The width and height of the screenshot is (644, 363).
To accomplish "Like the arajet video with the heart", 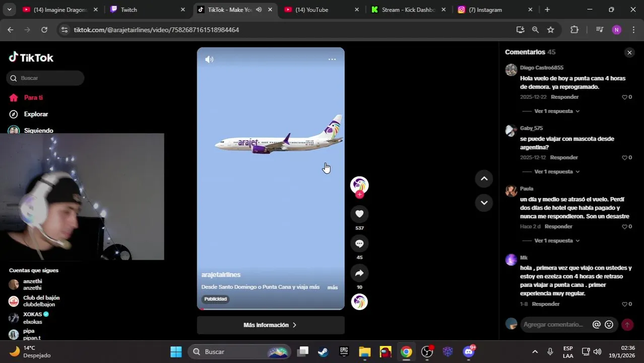I will pyautogui.click(x=359, y=214).
